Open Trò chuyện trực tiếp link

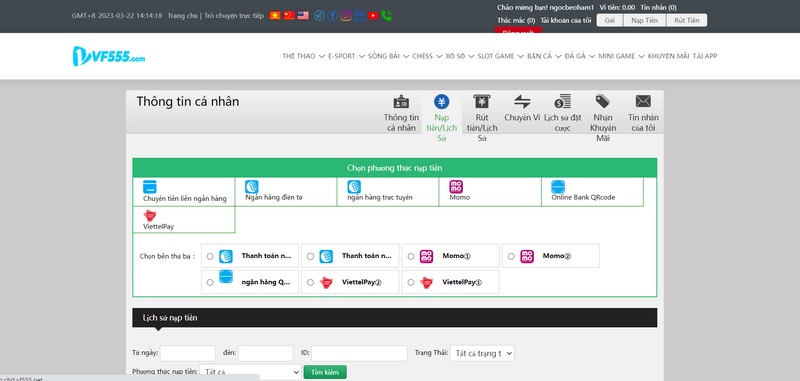click(234, 16)
